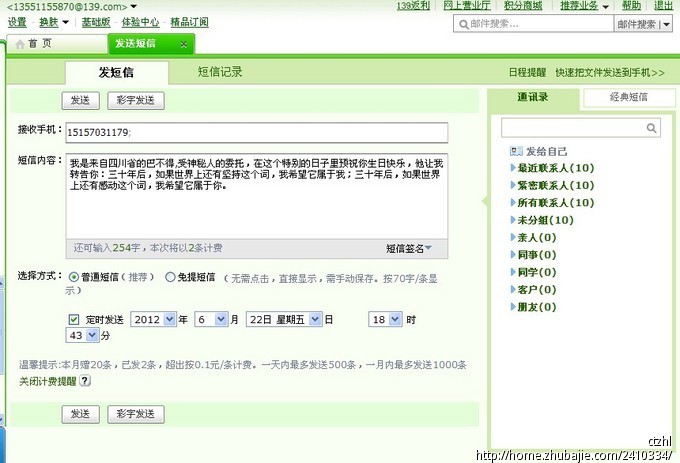Open the 体验中心 link
Image resolution: width=680 pixels, height=463 pixels.
141,22
